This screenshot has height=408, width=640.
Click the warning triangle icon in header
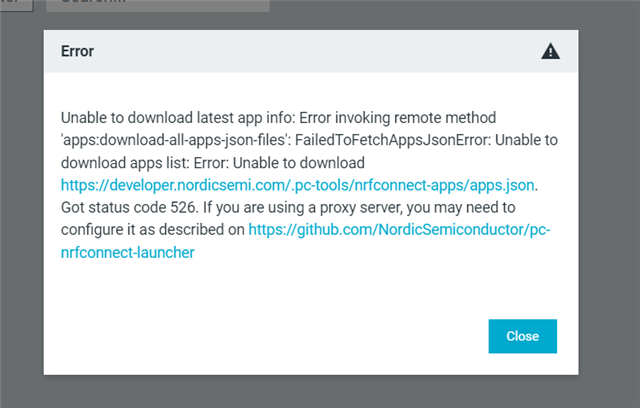pos(550,51)
